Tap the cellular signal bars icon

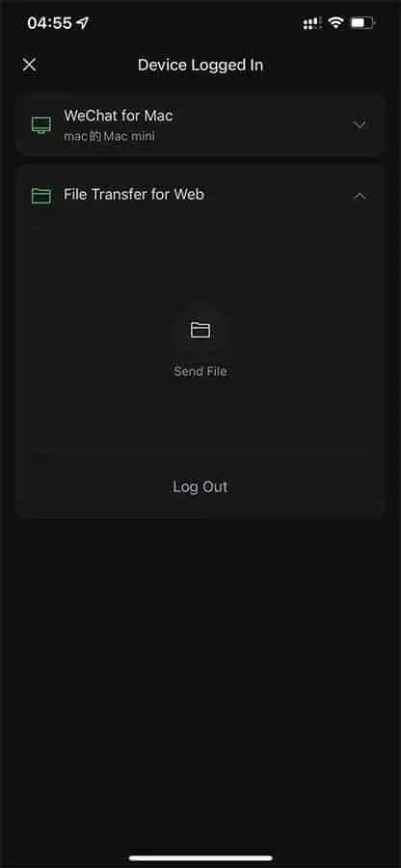click(312, 23)
